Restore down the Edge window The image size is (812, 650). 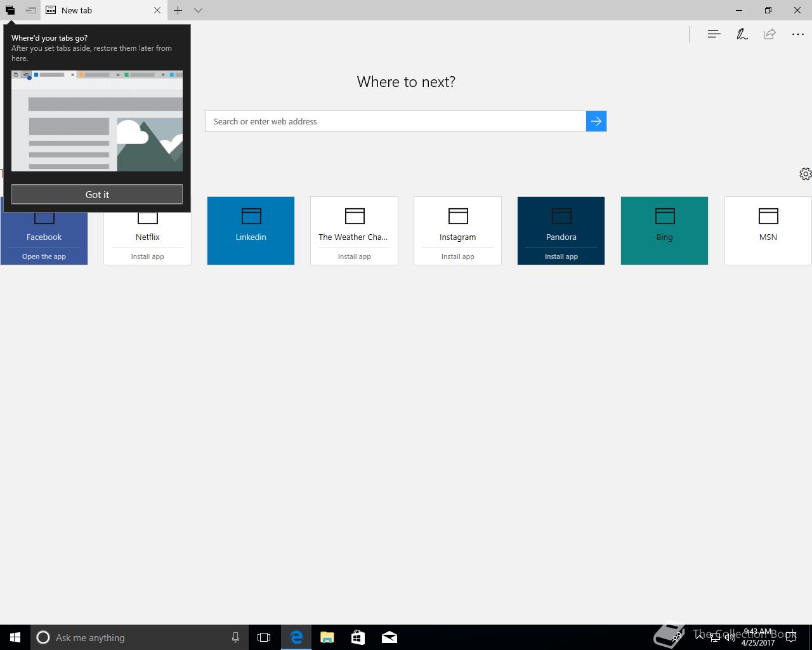(768, 10)
